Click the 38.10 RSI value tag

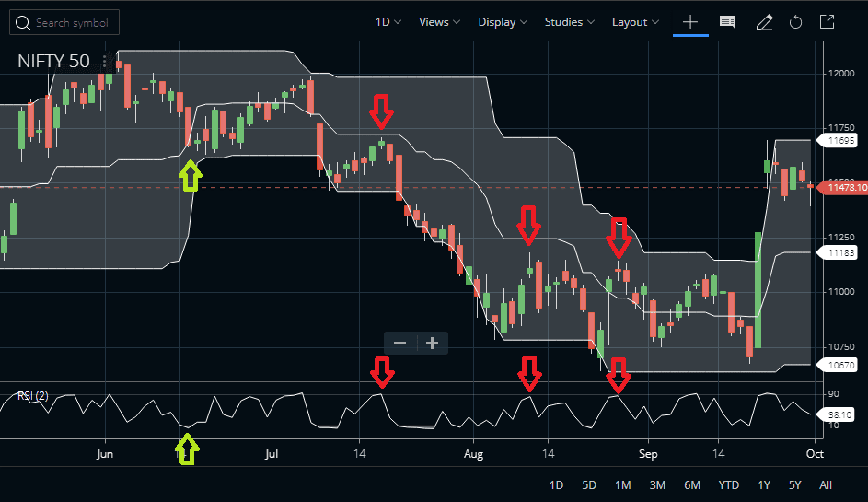click(x=837, y=415)
